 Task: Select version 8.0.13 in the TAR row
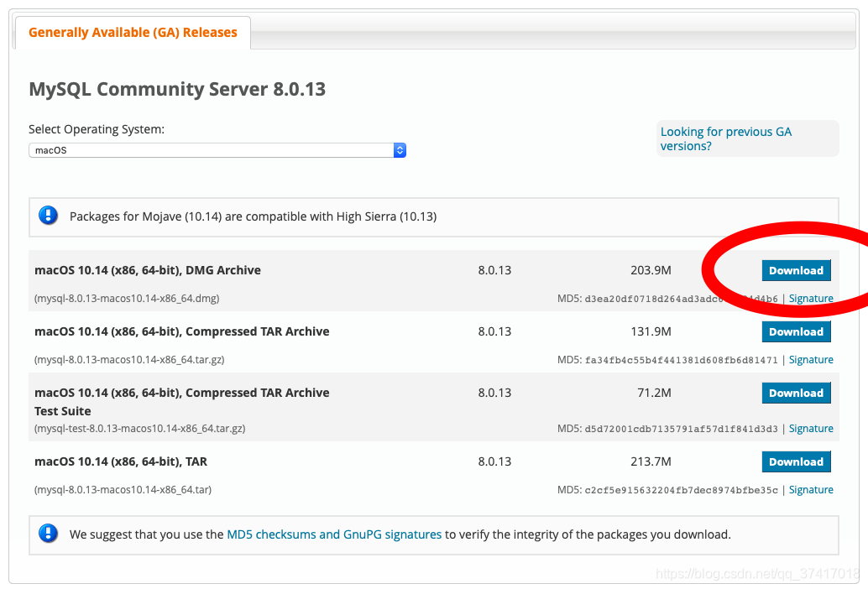pos(494,461)
